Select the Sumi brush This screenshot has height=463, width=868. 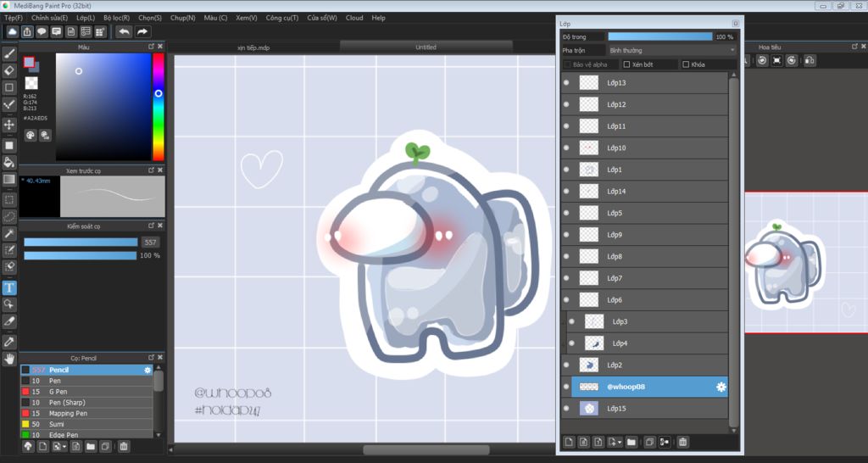pos(86,424)
